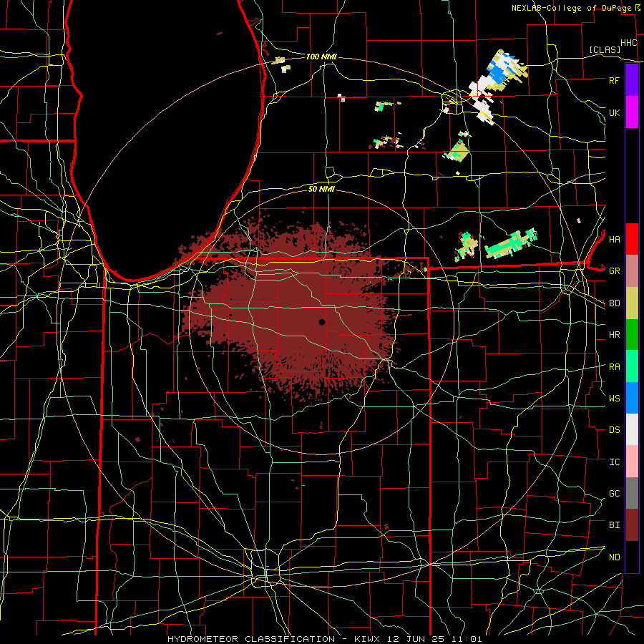The height and width of the screenshot is (644, 644).
Task: Click the 100 NMI range ring label
Action: 321,57
